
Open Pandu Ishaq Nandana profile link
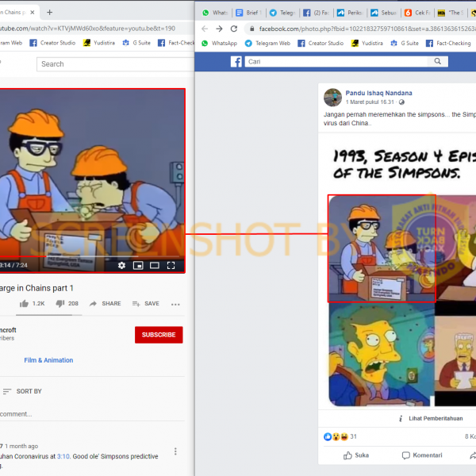point(378,93)
